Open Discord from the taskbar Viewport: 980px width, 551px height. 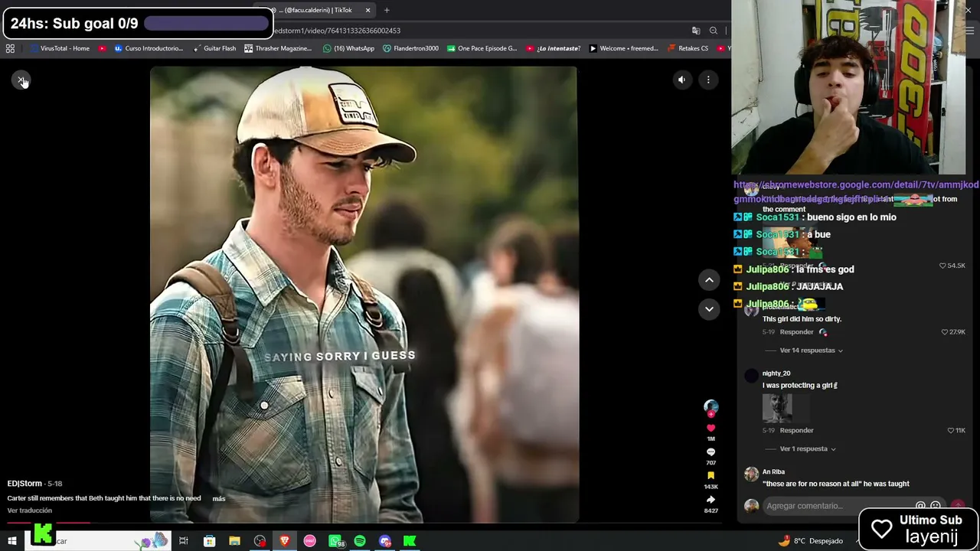click(385, 541)
